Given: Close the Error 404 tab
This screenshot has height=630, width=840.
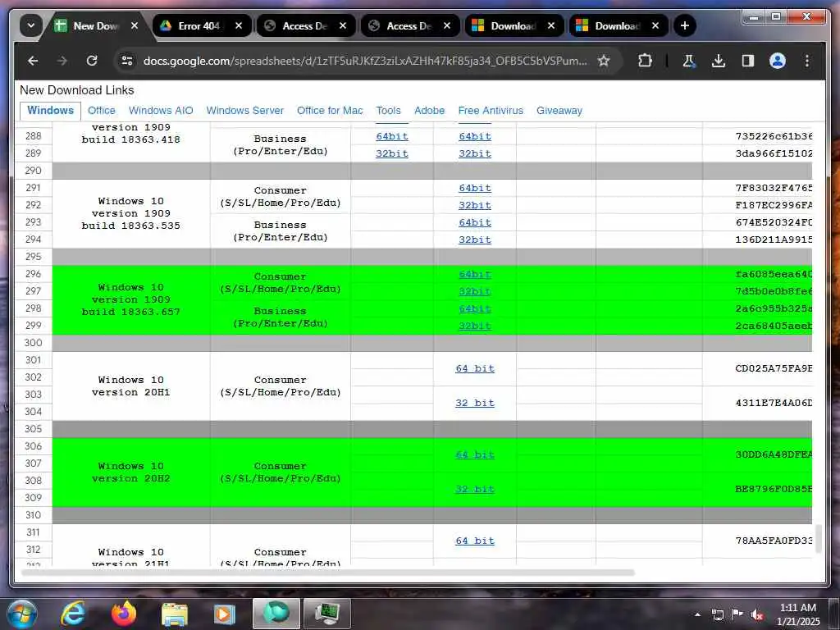Looking at the screenshot, I should click(239, 25).
